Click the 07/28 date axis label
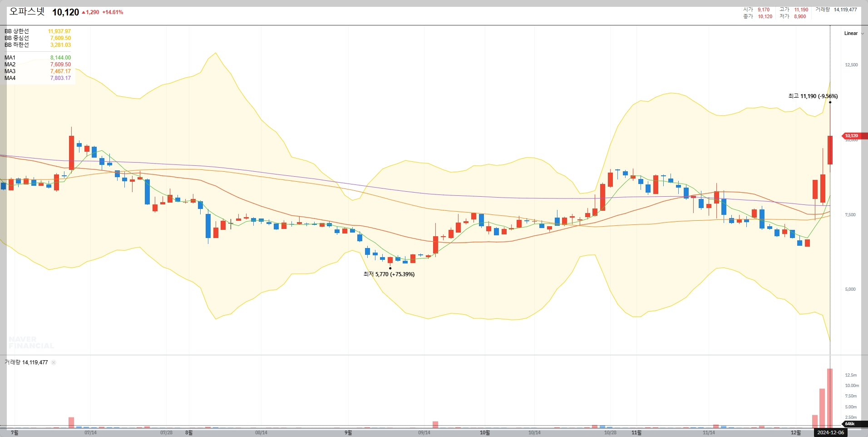Screen dimensions: 868x437 166,432
